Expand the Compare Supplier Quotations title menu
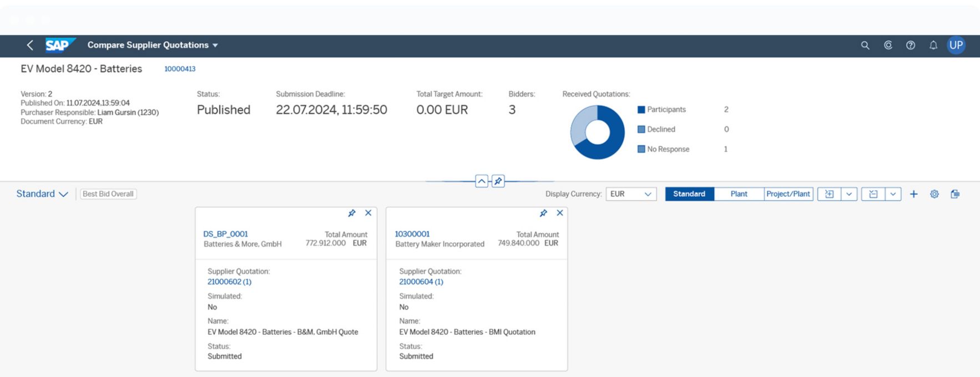This screenshot has height=377, width=980. (215, 45)
